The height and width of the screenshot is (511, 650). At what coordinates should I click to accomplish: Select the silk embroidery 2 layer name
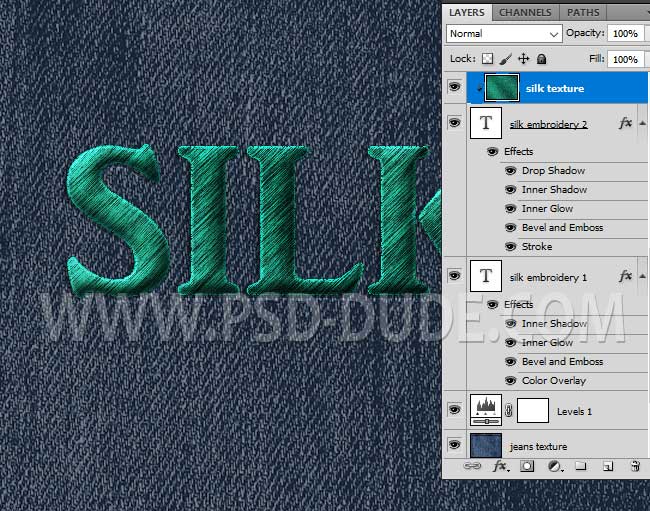[548, 124]
